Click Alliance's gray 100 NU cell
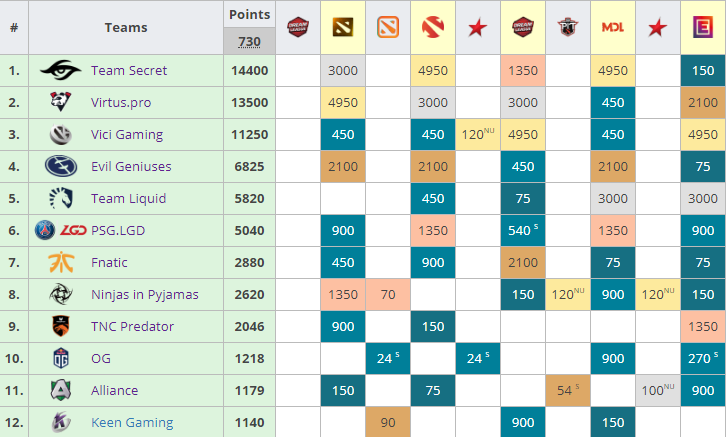The width and height of the screenshot is (728, 437). (658, 391)
